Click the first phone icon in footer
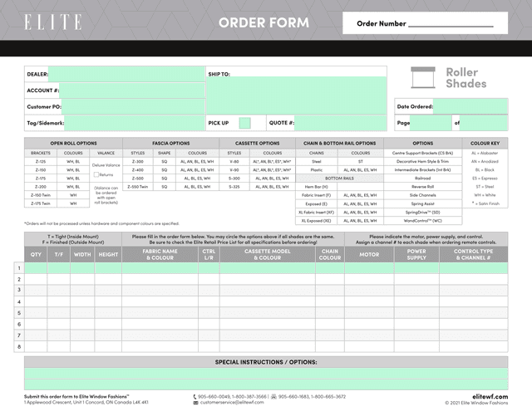532x411 pixels. pos(195,396)
